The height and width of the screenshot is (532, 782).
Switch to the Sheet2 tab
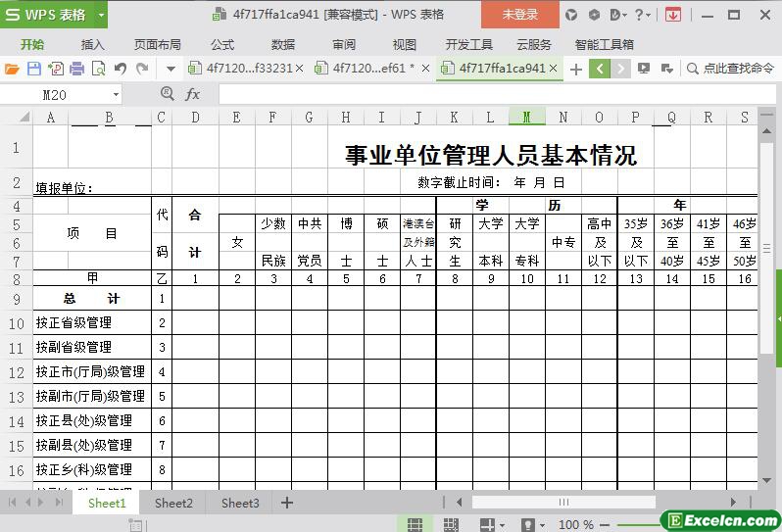click(173, 503)
